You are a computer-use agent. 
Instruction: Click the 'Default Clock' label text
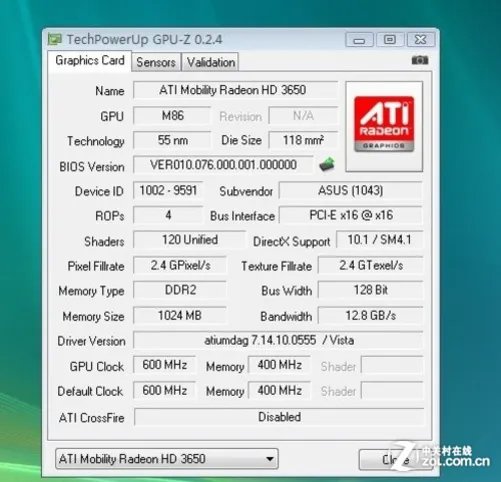[90, 391]
